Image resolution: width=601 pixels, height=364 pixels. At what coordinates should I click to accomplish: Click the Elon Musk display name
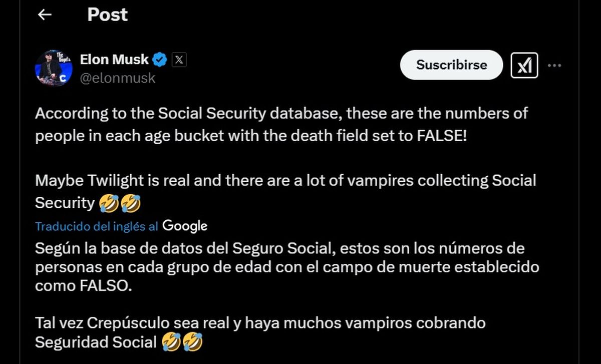114,59
